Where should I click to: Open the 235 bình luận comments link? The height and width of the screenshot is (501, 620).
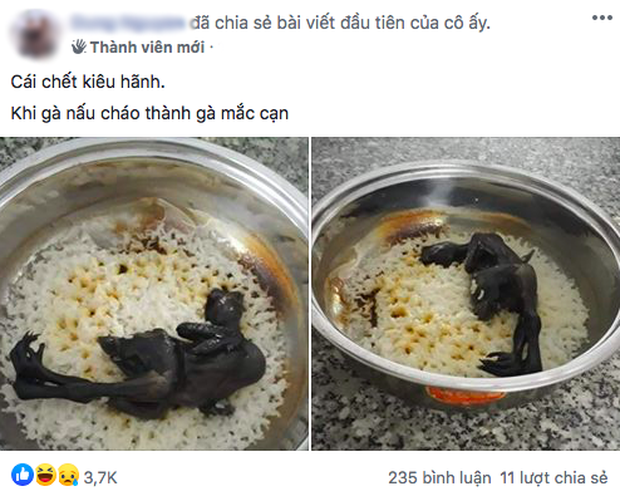[439, 478]
